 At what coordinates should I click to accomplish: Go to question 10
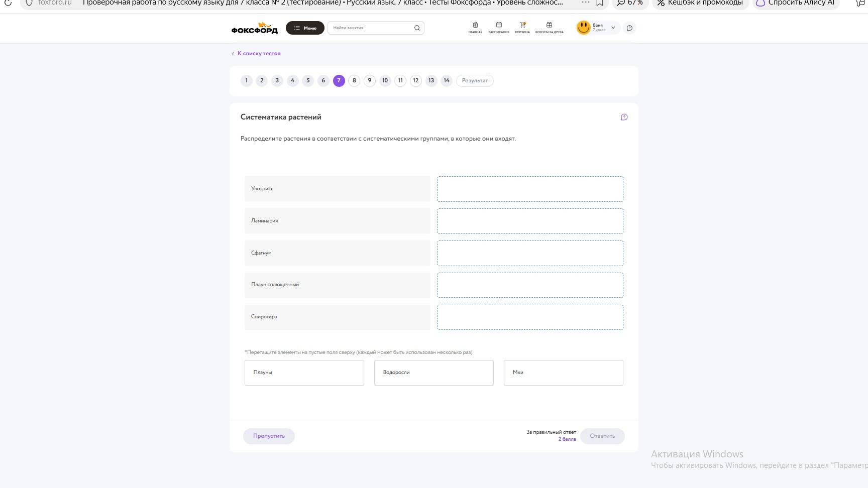[385, 81]
